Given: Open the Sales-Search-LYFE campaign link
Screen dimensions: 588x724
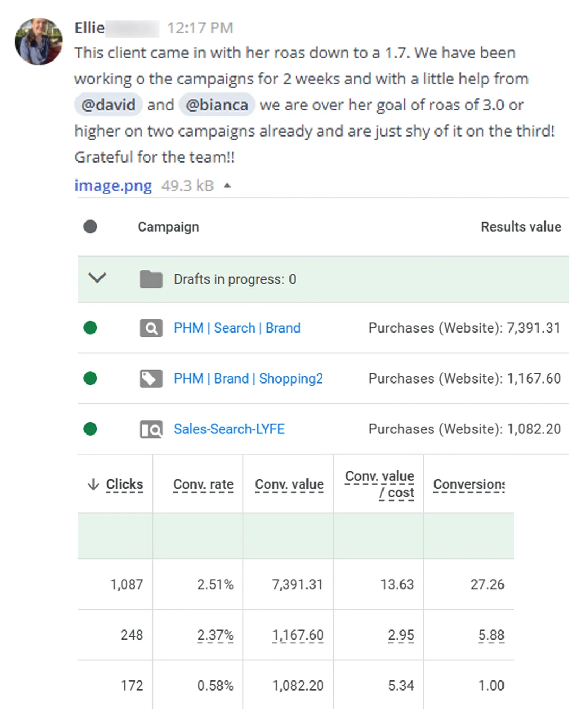Looking at the screenshot, I should [x=229, y=429].
